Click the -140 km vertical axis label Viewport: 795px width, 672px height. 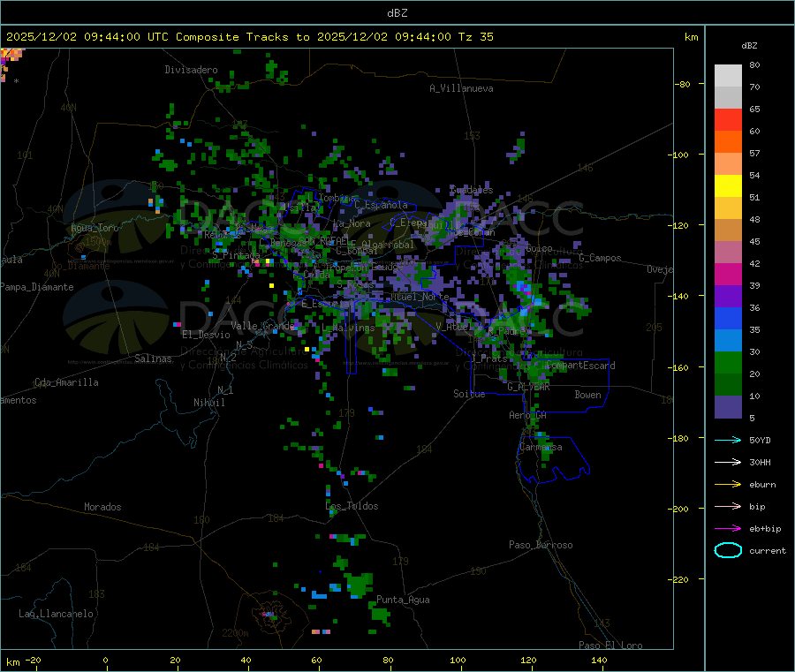[678, 296]
